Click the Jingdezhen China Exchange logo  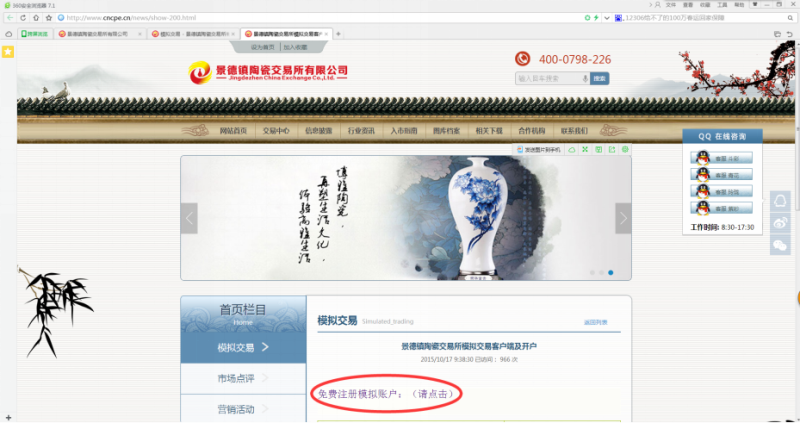pyautogui.click(x=268, y=74)
